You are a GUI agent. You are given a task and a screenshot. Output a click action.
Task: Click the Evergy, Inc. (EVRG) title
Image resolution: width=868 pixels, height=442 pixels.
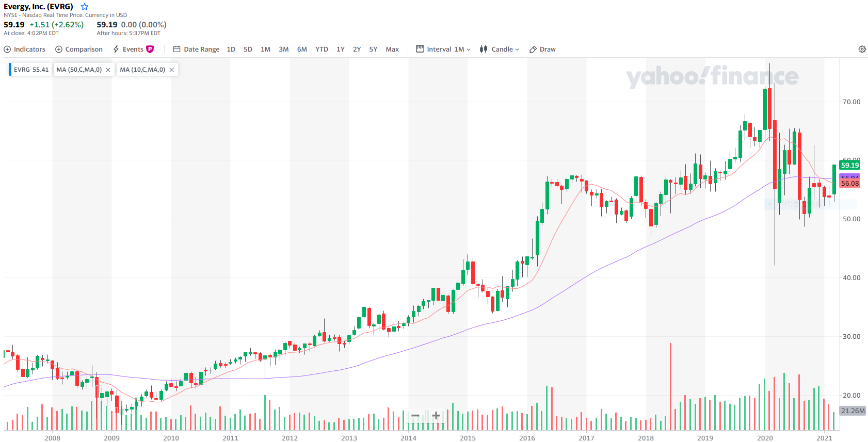39,7
